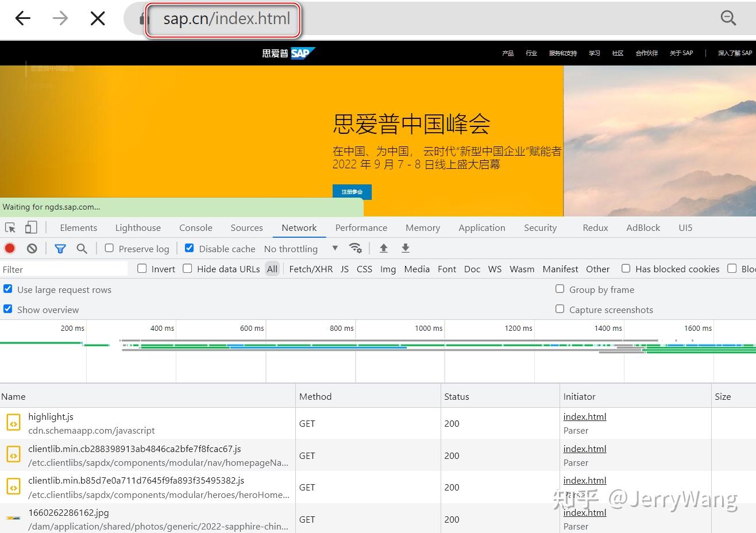Click the network Filter text field
Viewport: 756px width, 533px height.
tap(64, 269)
